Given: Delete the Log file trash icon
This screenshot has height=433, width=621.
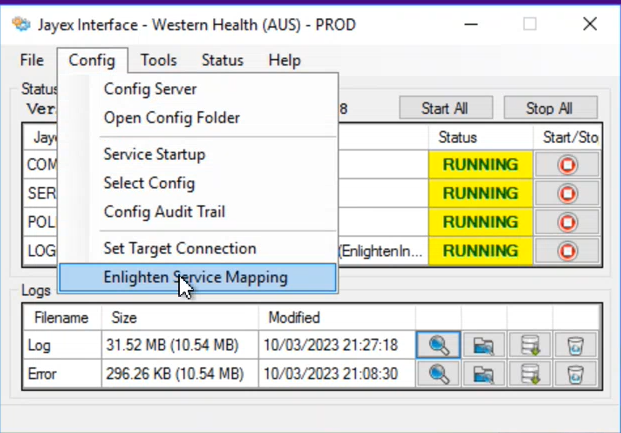Looking at the screenshot, I should point(575,345).
